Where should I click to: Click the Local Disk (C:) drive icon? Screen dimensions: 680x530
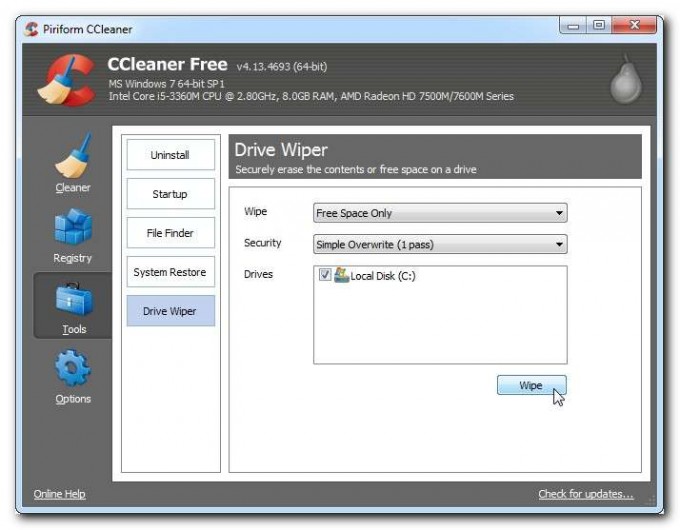(341, 275)
